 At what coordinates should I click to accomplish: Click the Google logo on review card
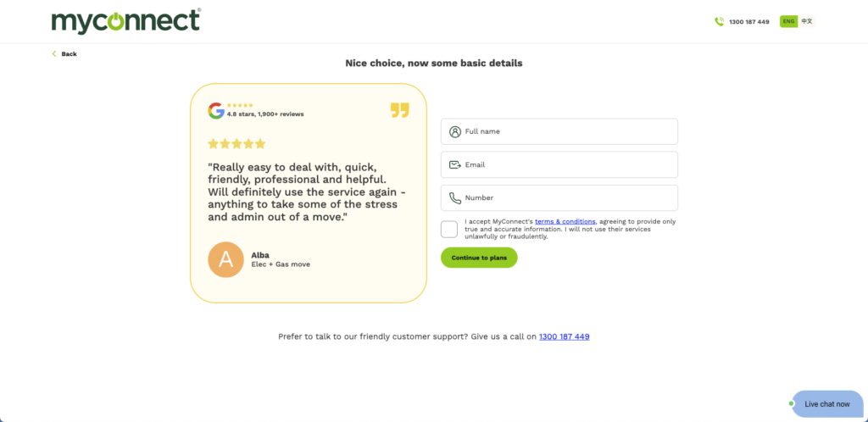point(216,110)
